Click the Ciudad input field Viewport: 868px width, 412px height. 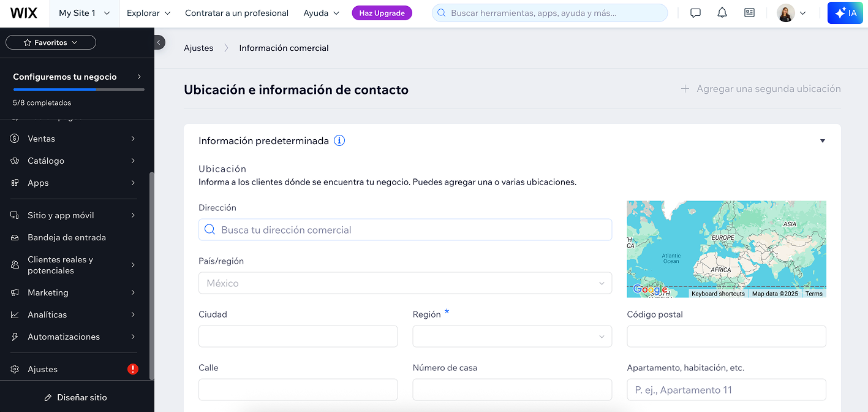[x=298, y=337]
